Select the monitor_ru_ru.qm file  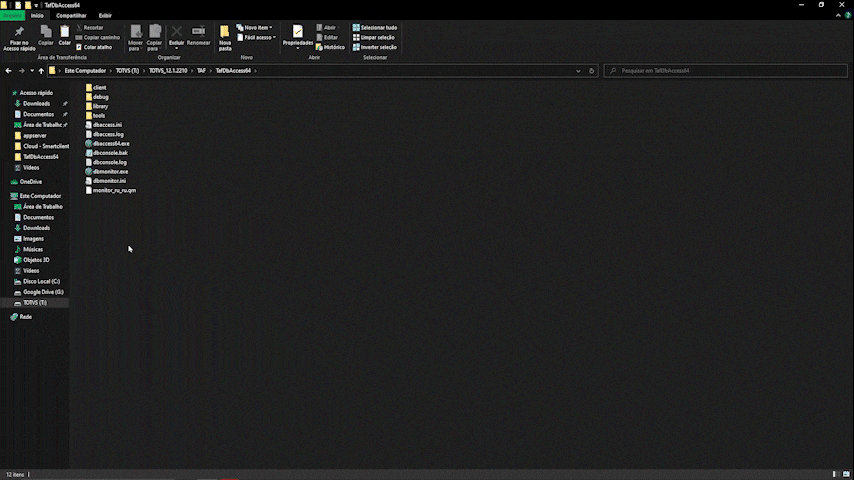[x=111, y=190]
